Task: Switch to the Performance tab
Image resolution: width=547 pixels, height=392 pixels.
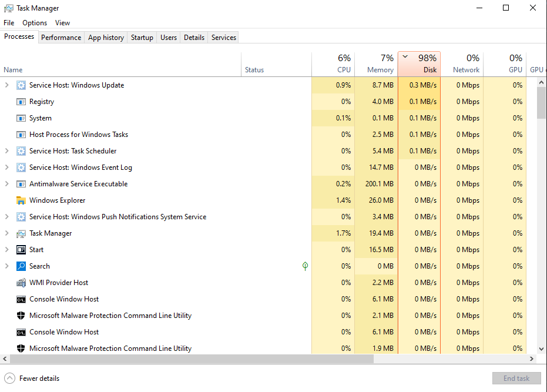Action: point(61,37)
